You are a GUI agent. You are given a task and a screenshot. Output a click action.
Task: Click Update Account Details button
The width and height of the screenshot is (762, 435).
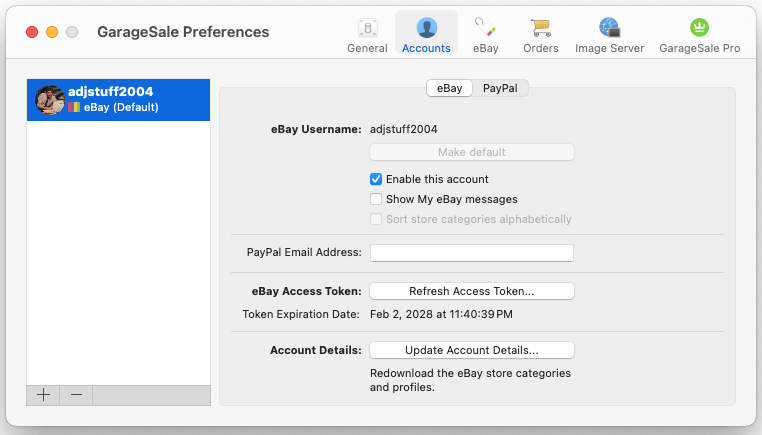pyautogui.click(x=472, y=350)
